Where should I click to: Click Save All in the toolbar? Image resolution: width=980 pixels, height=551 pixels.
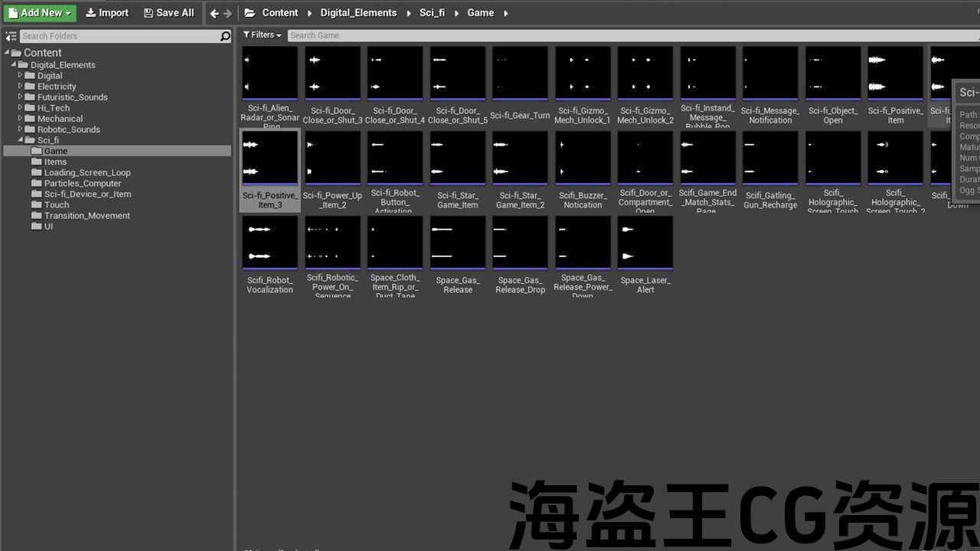pos(168,13)
